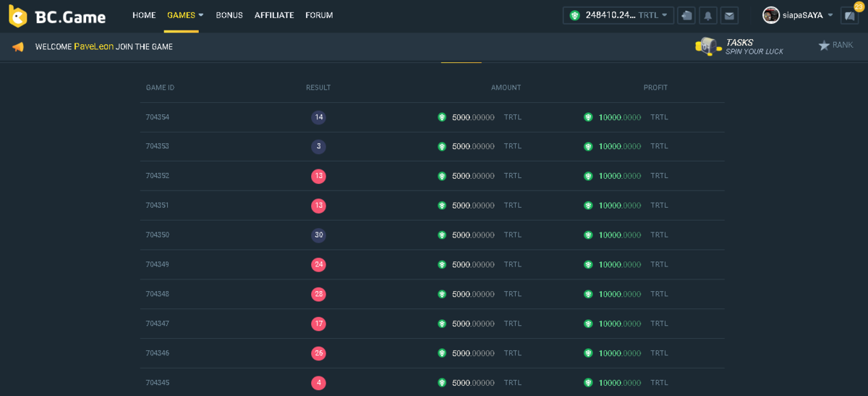The height and width of the screenshot is (396, 868).
Task: Open the notifications bell
Action: [x=708, y=15]
